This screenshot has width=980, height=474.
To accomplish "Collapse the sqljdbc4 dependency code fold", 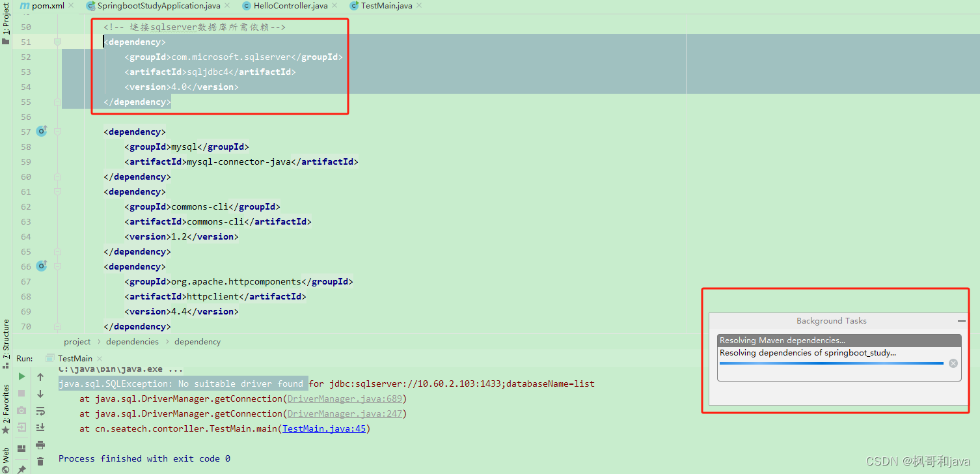I will click(57, 41).
